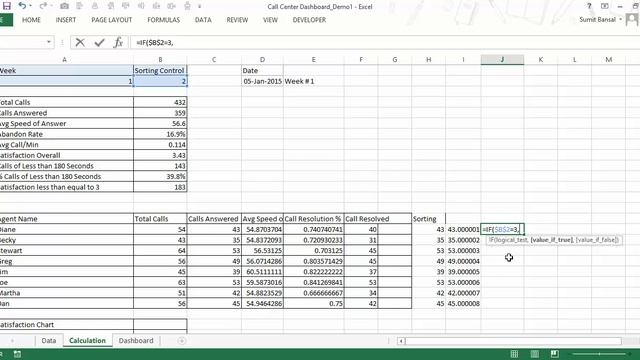Undo the last action
Viewport: 640px width, 360px height.
[x=22, y=6]
